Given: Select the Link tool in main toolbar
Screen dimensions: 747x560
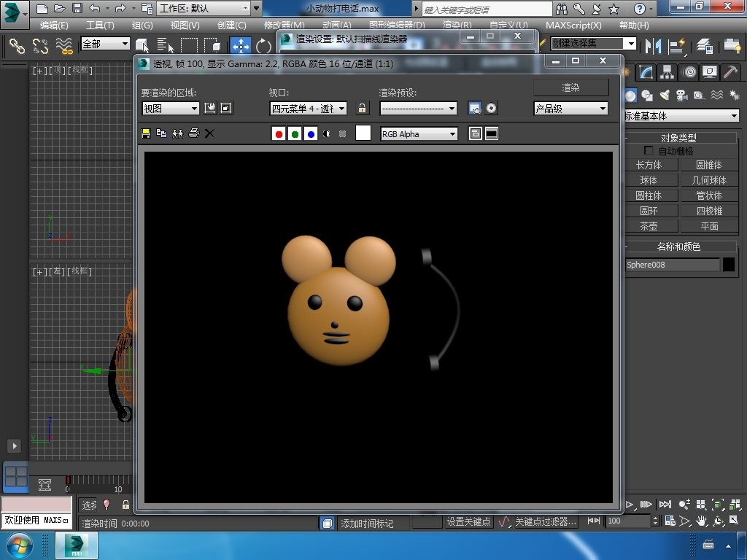Looking at the screenshot, I should 18,46.
